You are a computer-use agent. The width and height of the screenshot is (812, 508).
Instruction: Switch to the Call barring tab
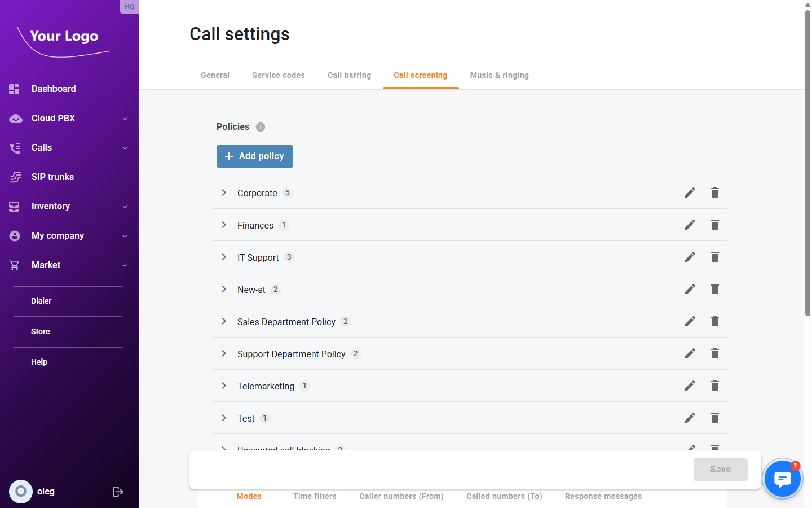[x=349, y=75]
